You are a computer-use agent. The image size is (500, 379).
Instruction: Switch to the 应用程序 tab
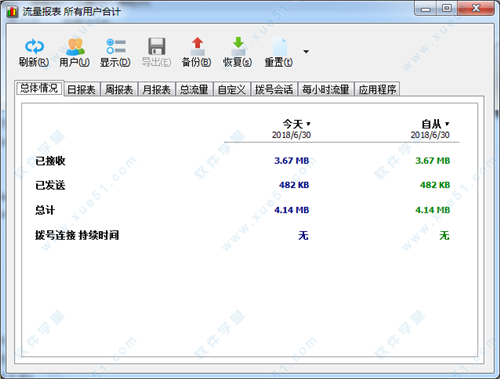pos(377,89)
